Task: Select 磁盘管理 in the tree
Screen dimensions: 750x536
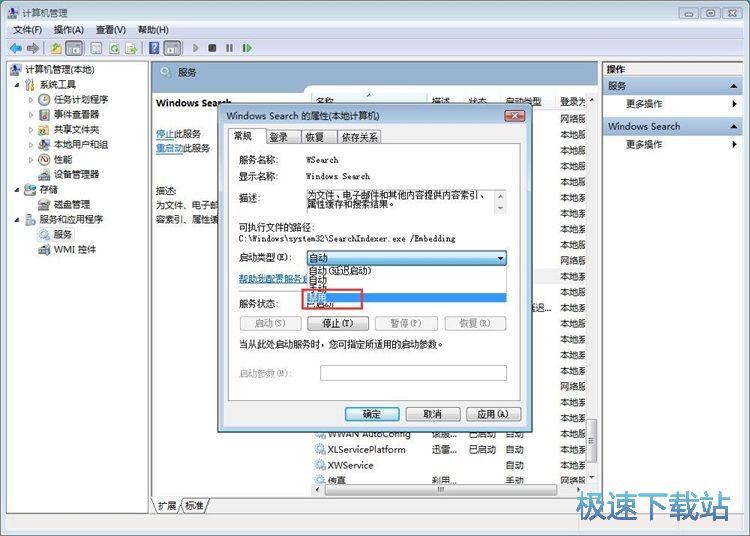Action: point(72,205)
